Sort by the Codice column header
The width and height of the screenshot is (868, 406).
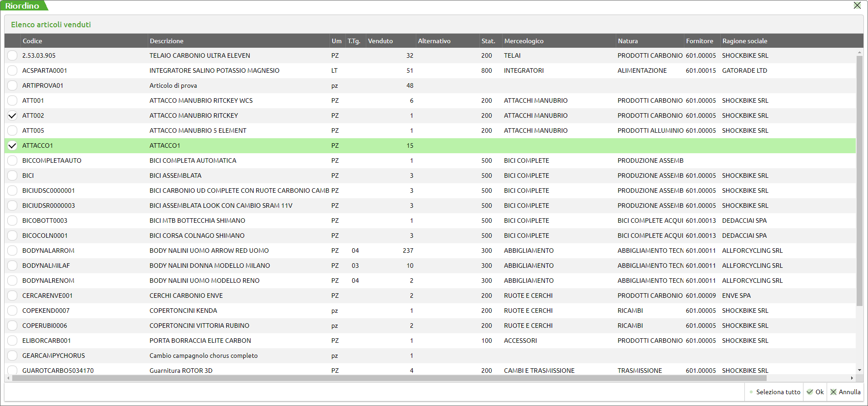point(32,41)
